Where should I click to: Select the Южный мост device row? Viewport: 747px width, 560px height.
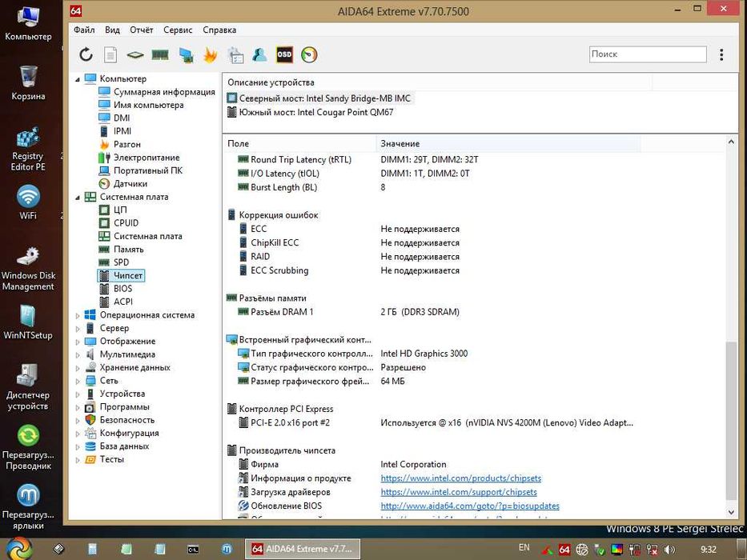point(310,112)
